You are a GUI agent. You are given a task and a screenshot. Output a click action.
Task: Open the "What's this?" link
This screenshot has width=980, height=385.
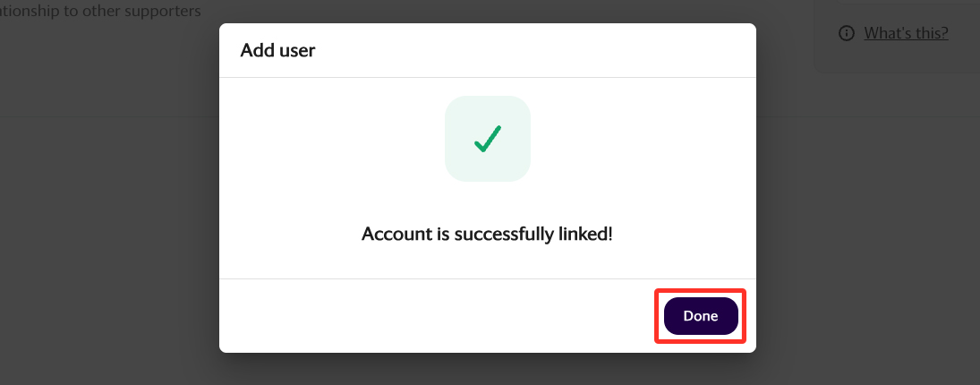906,32
